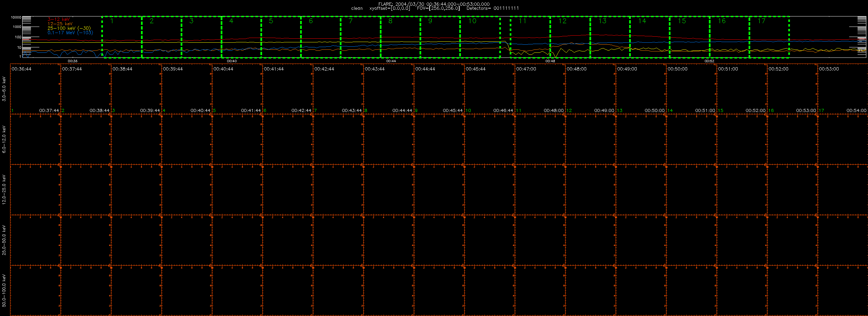Click small green index 1 in image grid row

pos(12,111)
